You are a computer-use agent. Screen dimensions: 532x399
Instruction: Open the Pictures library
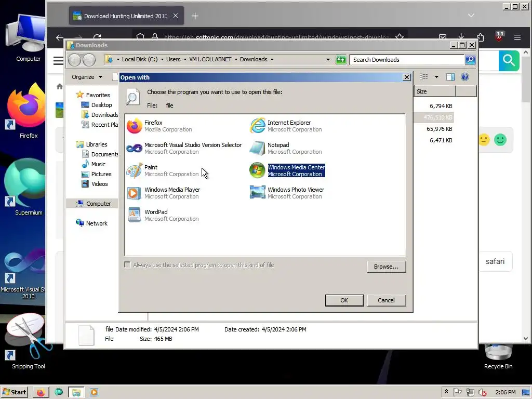tap(97, 174)
